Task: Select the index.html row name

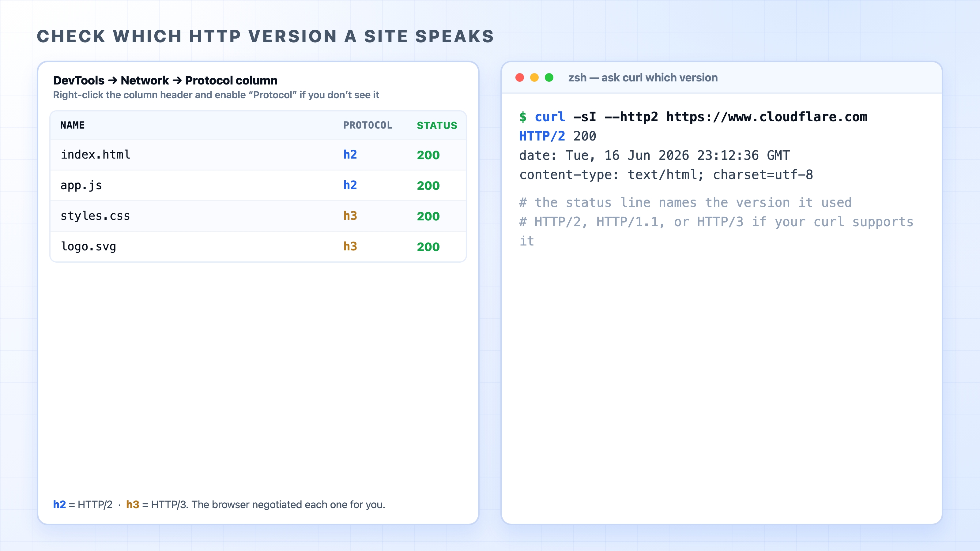Action: (x=96, y=154)
